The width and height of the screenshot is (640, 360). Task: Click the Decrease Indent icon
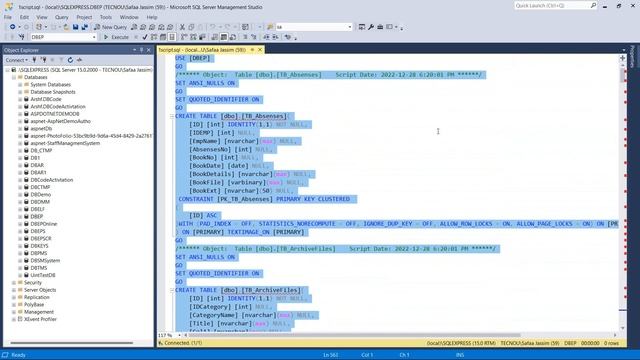tap(266, 37)
